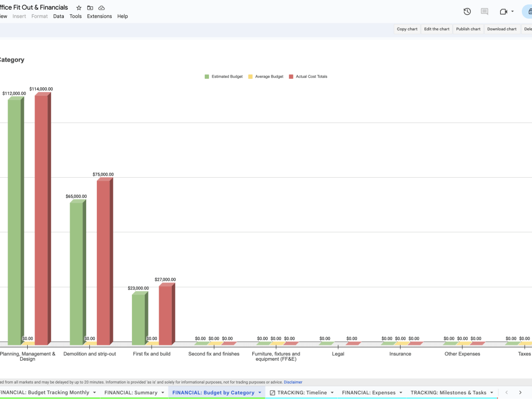The height and width of the screenshot is (399, 532).
Task: Click the Second fix and finishes axis label
Action: click(x=214, y=354)
